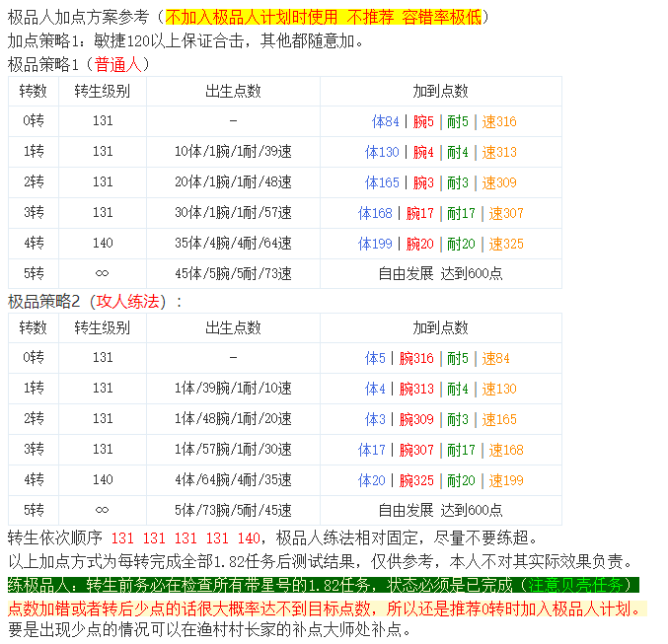This screenshot has width=668, height=644.
Task: Click the red text '攻人练法' heading
Action: click(x=128, y=302)
